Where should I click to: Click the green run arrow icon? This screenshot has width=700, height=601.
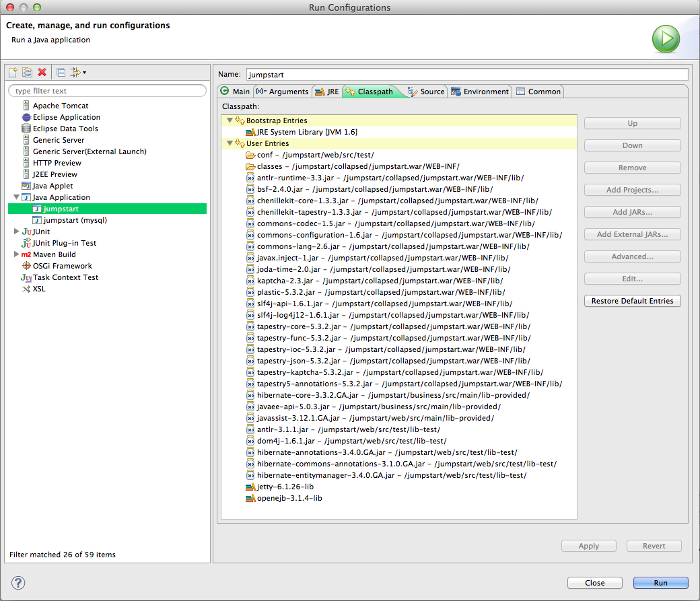666,39
